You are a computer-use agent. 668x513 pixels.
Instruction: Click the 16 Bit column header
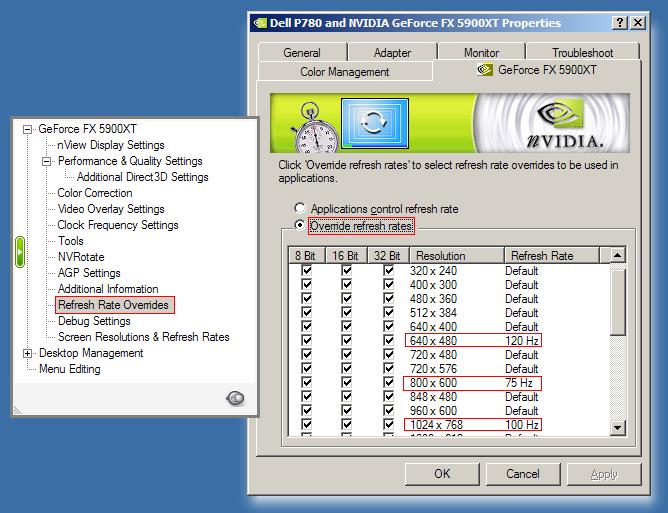(x=346, y=256)
